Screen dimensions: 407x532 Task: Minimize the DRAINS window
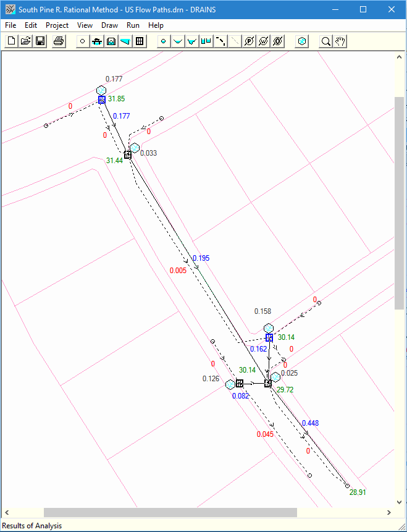click(x=335, y=9)
